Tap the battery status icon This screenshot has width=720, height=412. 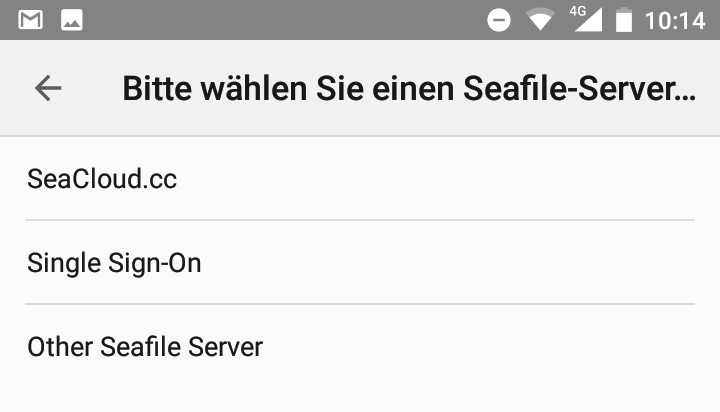(x=625, y=20)
